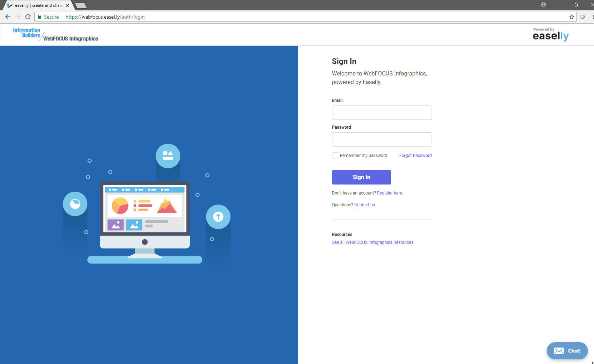Reload the page with the refresh icon

point(28,17)
